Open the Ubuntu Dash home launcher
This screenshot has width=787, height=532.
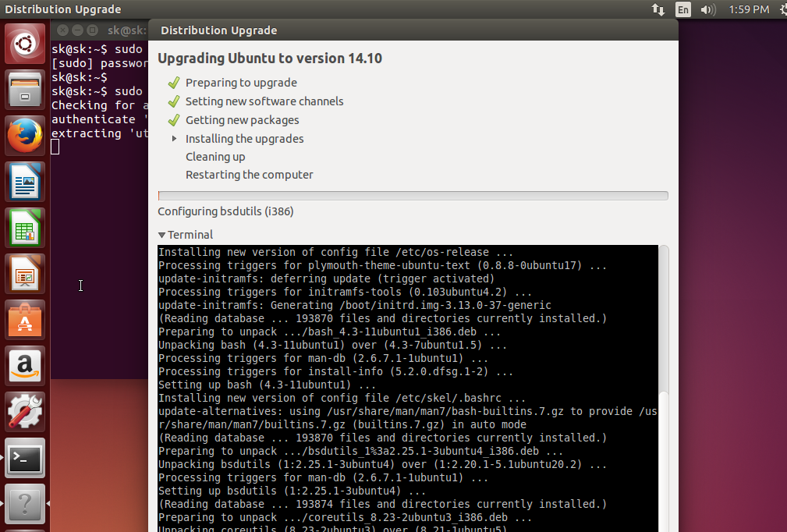[25, 44]
